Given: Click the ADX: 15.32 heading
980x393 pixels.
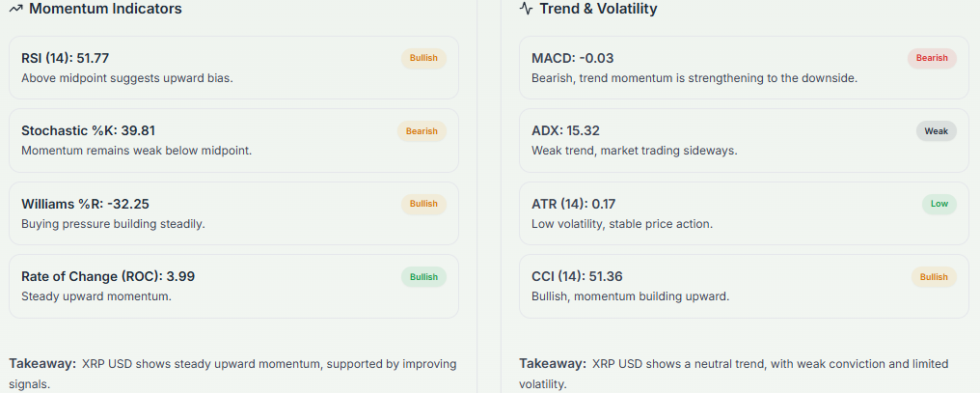Looking at the screenshot, I should coord(566,131).
